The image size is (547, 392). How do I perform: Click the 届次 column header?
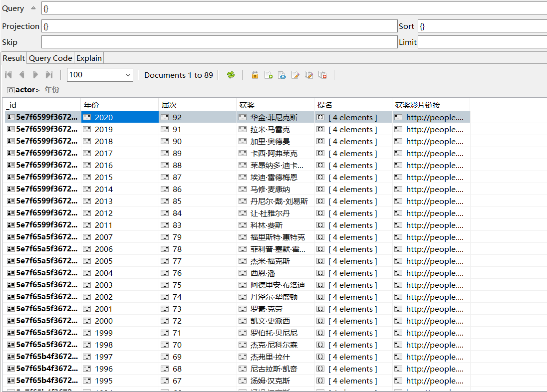point(198,105)
